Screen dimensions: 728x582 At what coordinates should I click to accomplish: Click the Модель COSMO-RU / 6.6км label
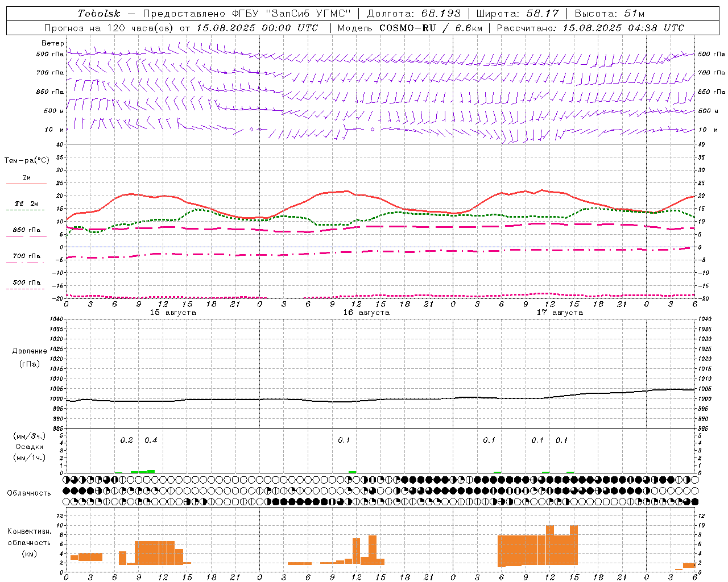(410, 28)
